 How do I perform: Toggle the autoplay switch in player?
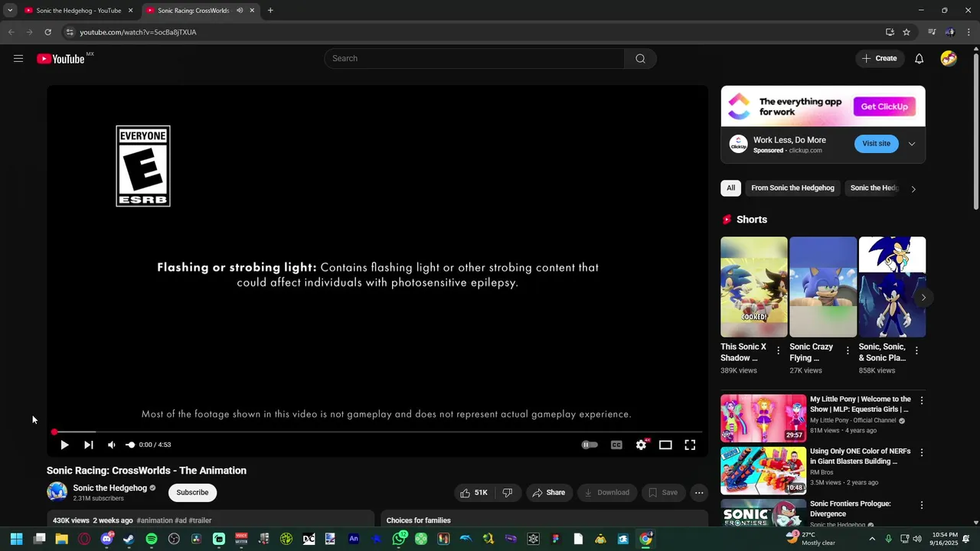(x=590, y=445)
